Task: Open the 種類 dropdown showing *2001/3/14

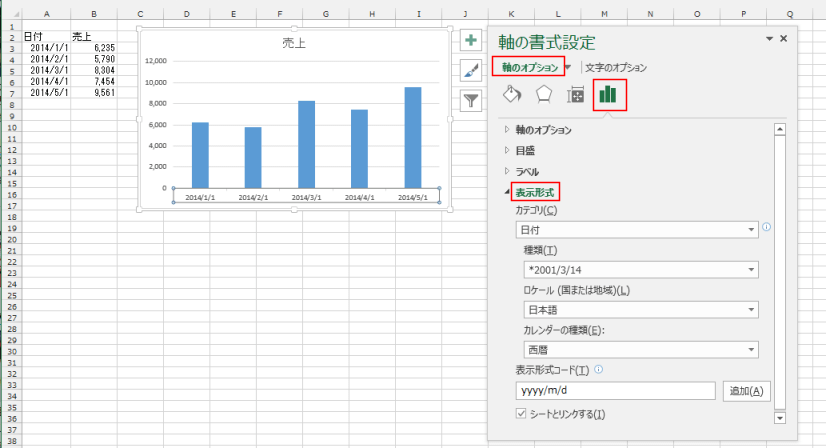Action: point(641,270)
